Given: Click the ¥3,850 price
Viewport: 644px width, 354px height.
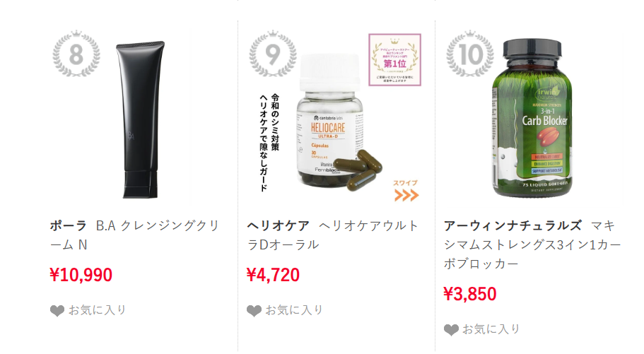Looking at the screenshot, I should click(x=470, y=294).
